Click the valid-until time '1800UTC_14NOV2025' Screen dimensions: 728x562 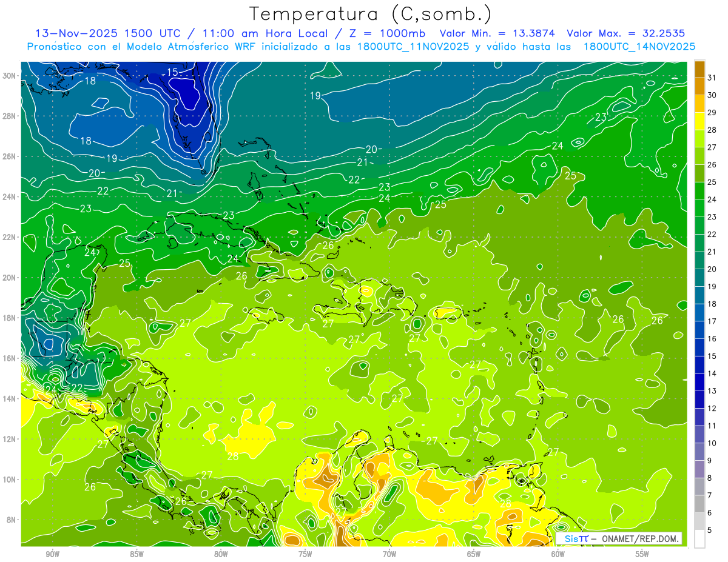click(639, 47)
